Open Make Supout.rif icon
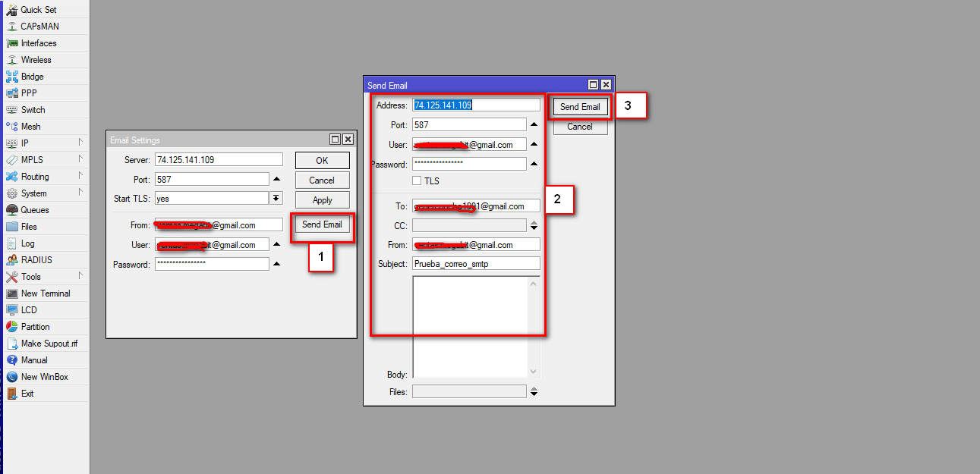Image resolution: width=980 pixels, height=474 pixels. click(x=11, y=344)
